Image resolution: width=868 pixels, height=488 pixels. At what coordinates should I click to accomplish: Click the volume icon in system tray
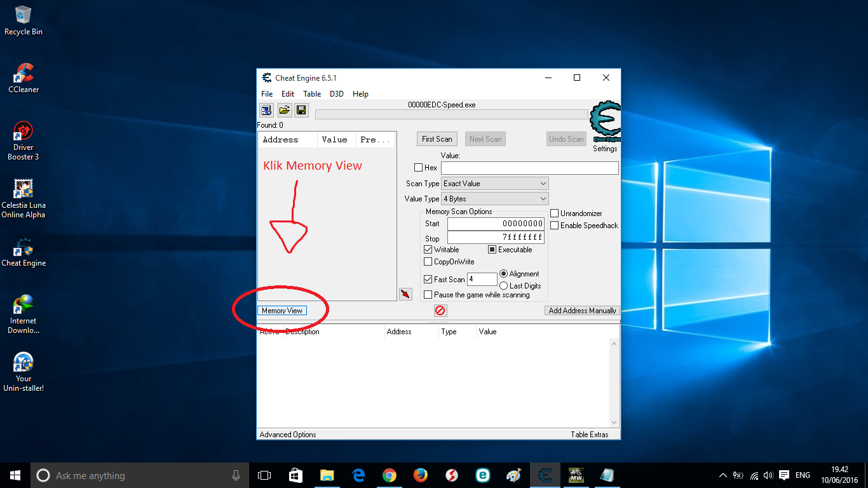point(768,475)
